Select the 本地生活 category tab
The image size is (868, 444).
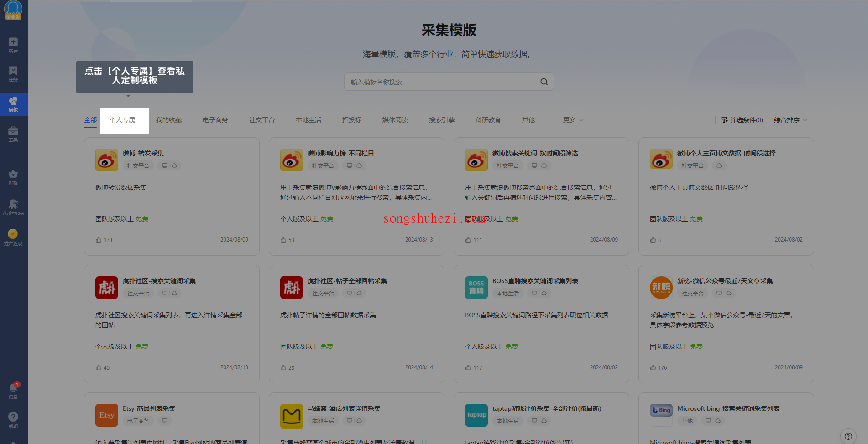[x=309, y=120]
